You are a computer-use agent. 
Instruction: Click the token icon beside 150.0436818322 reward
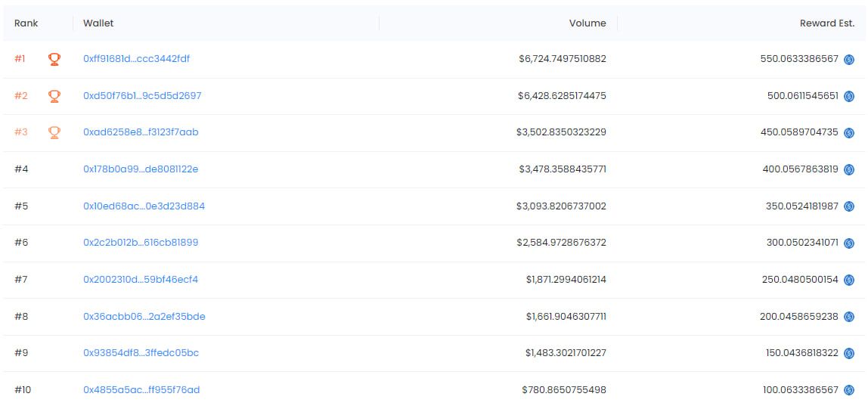coord(848,353)
